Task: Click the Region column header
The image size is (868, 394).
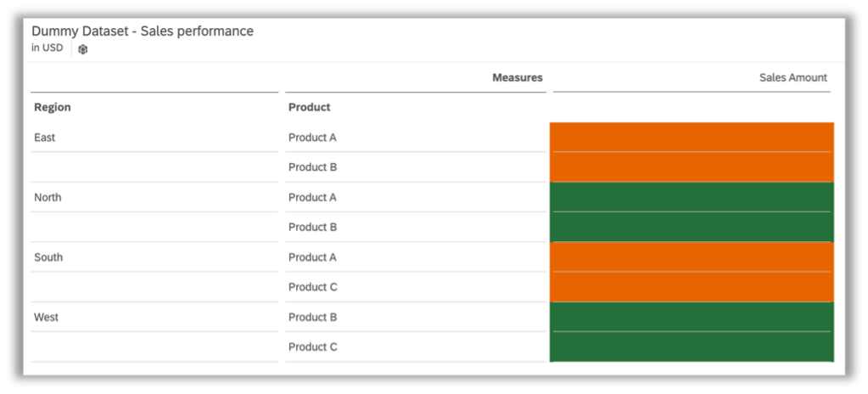Action: click(53, 108)
